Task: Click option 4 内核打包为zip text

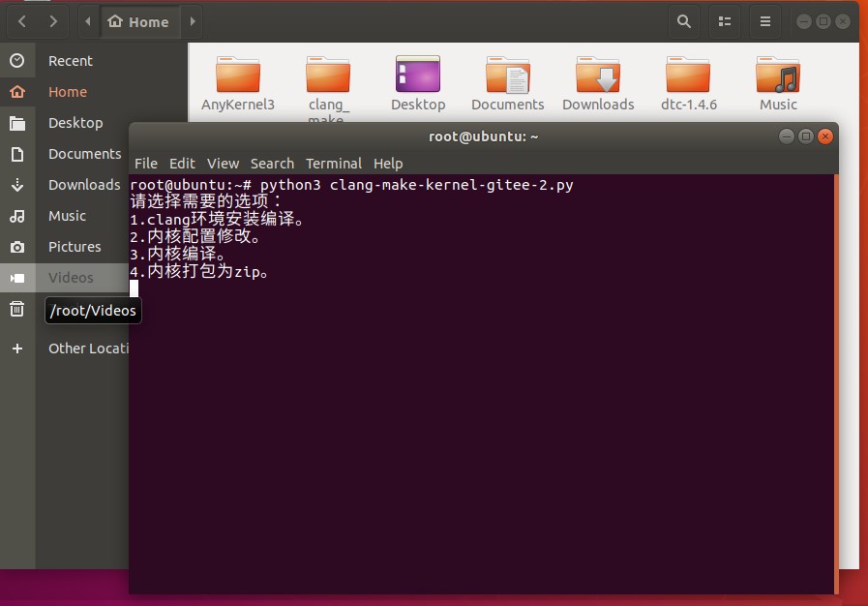Action: tap(199, 271)
